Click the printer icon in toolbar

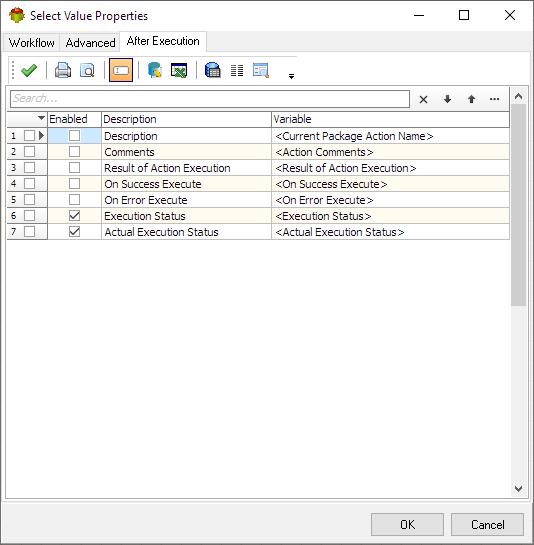pyautogui.click(x=63, y=70)
